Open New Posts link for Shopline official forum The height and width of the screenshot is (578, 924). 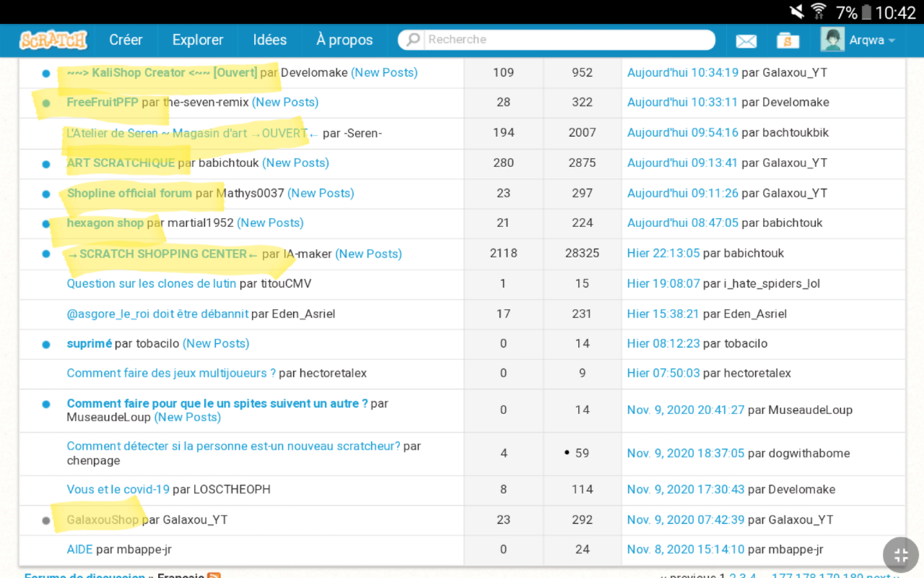tap(321, 193)
